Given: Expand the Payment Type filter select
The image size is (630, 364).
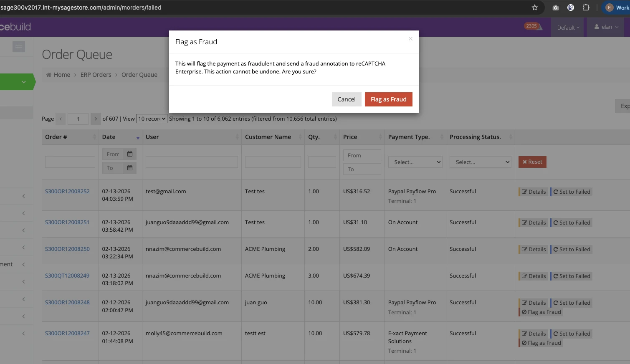Looking at the screenshot, I should pos(415,162).
